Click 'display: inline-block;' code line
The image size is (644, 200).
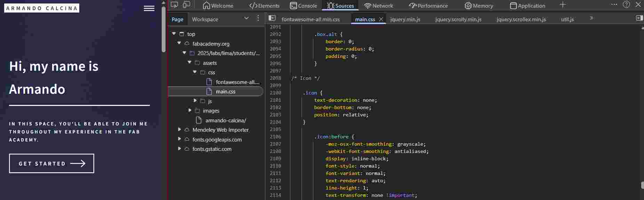pyautogui.click(x=357, y=159)
